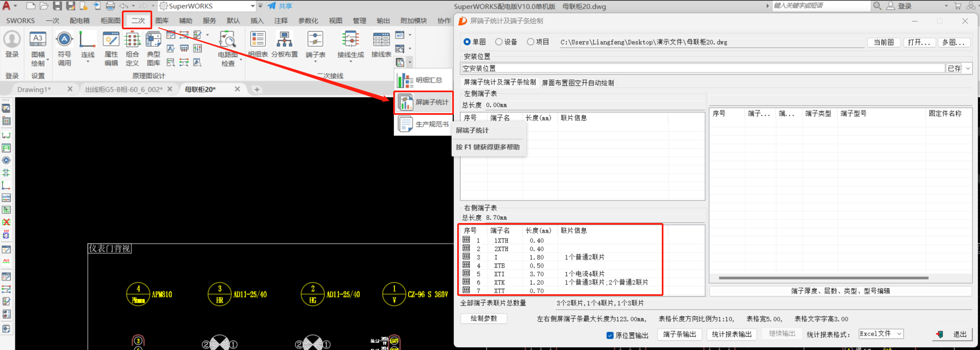This screenshot has height=350, width=980.
Task: Run the 电路图检查 circuit check tool
Action: [228, 40]
